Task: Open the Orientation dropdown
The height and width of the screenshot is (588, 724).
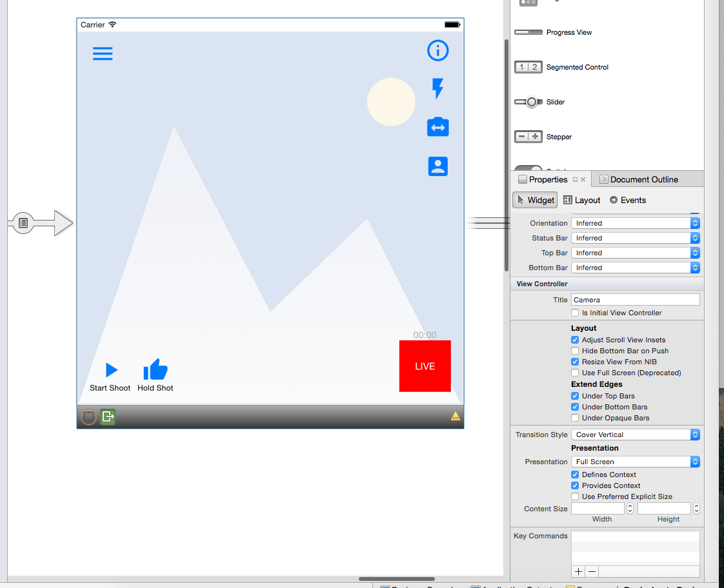Action: point(694,222)
